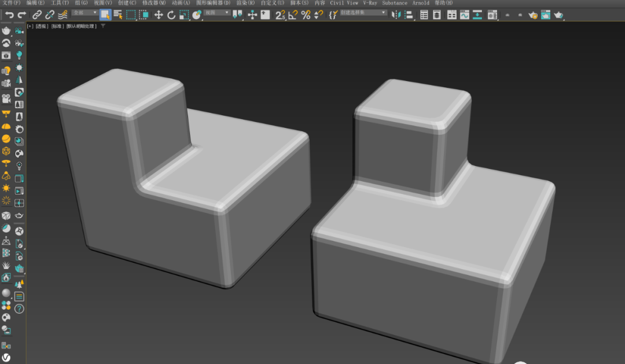Open the 创建选择集 named selection dropdown
625x364 pixels.
363,13
